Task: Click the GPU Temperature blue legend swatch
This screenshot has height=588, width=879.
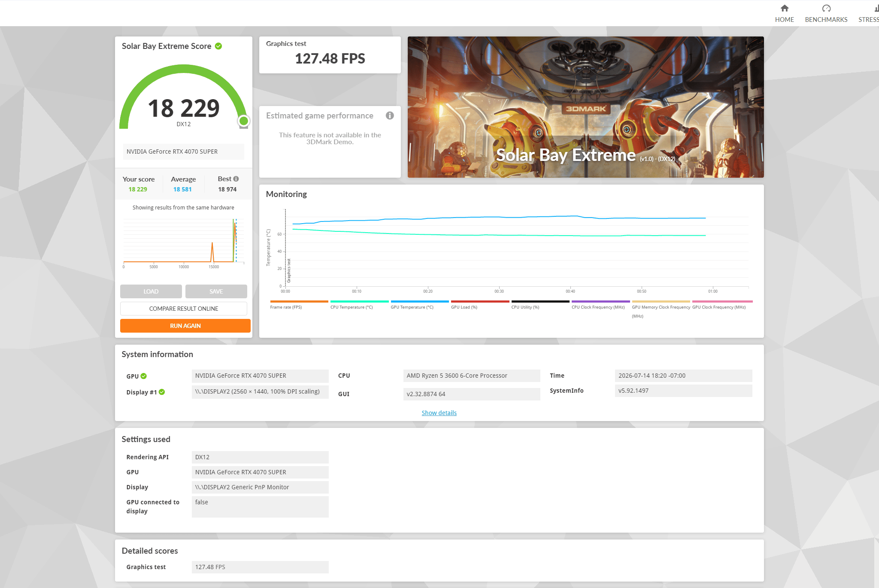Action: point(420,301)
